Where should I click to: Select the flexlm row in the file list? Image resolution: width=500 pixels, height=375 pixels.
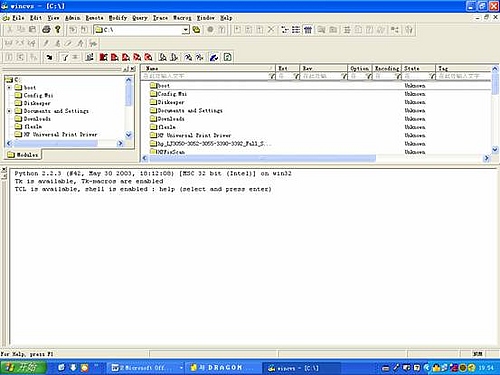[x=317, y=127]
